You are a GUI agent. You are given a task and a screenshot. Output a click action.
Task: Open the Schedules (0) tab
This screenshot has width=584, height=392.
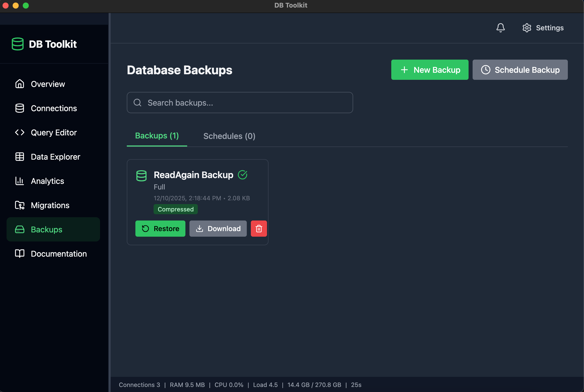pos(229,136)
